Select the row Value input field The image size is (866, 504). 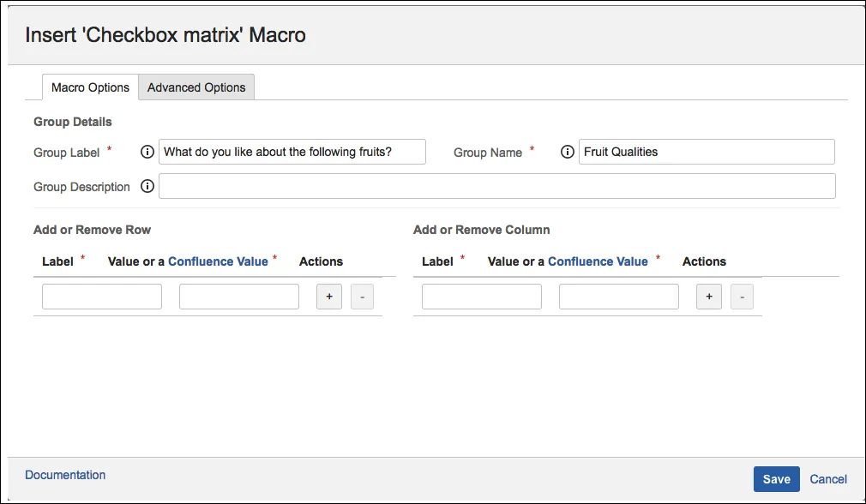click(239, 297)
